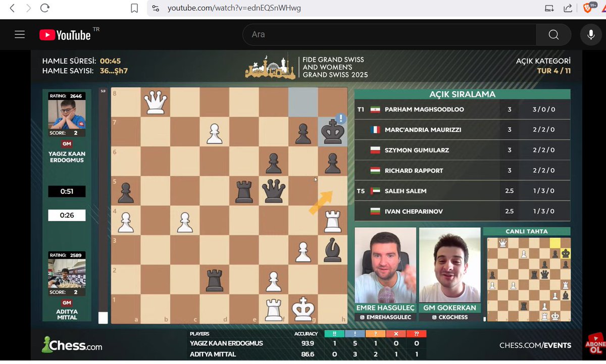Click the 'SZYMON GUMULARZ' standings row
This screenshot has height=364, width=606.
[x=462, y=150]
